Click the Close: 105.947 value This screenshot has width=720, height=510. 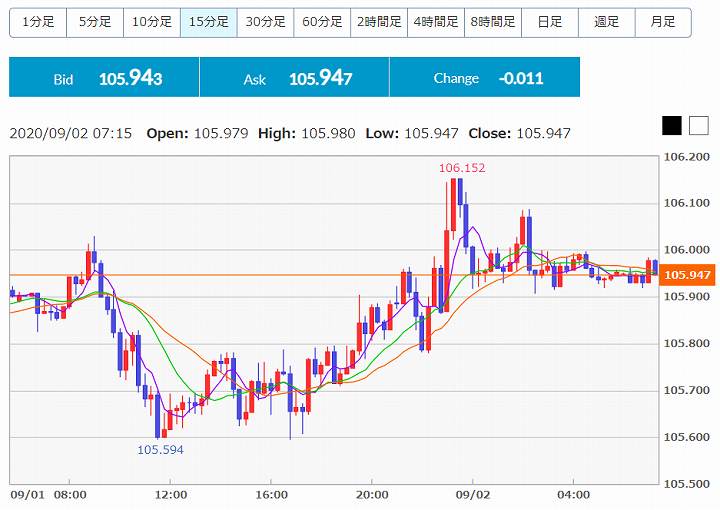click(x=519, y=134)
